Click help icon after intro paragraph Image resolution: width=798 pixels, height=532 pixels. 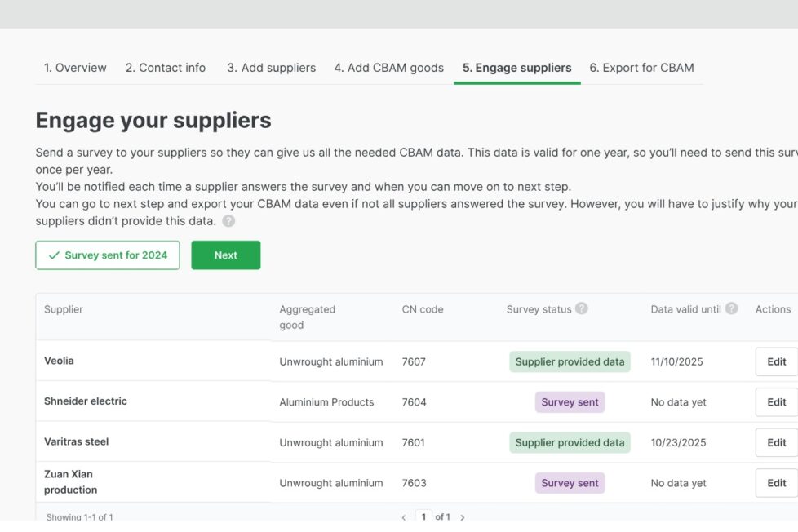click(228, 221)
